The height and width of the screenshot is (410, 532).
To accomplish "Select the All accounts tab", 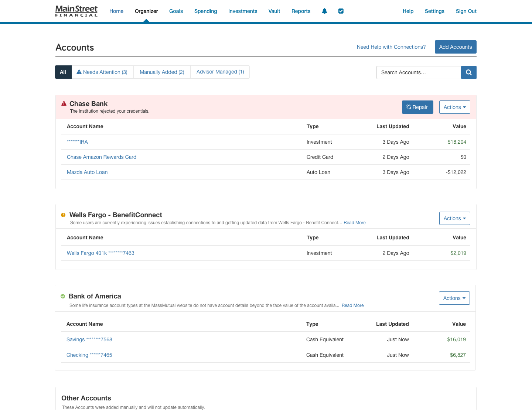I will [x=63, y=72].
